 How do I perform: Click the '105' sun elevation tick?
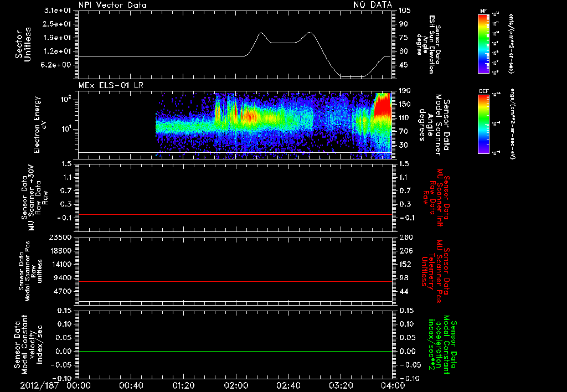pyautogui.click(x=405, y=11)
